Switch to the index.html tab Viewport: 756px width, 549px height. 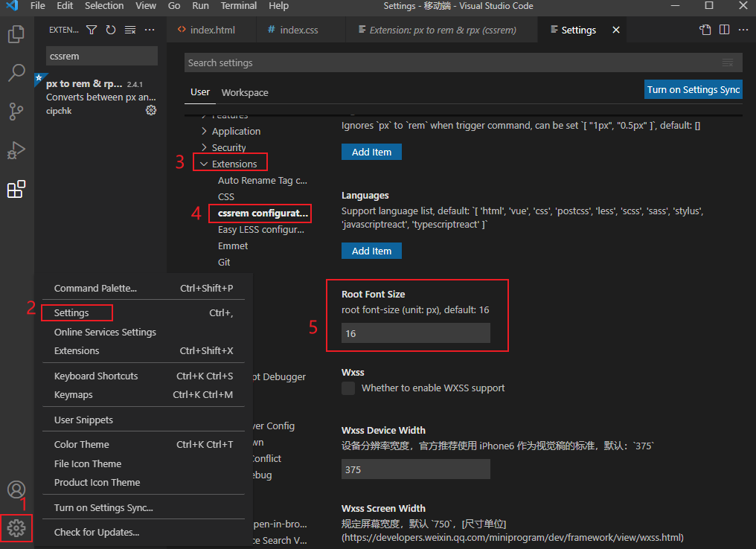pos(211,30)
